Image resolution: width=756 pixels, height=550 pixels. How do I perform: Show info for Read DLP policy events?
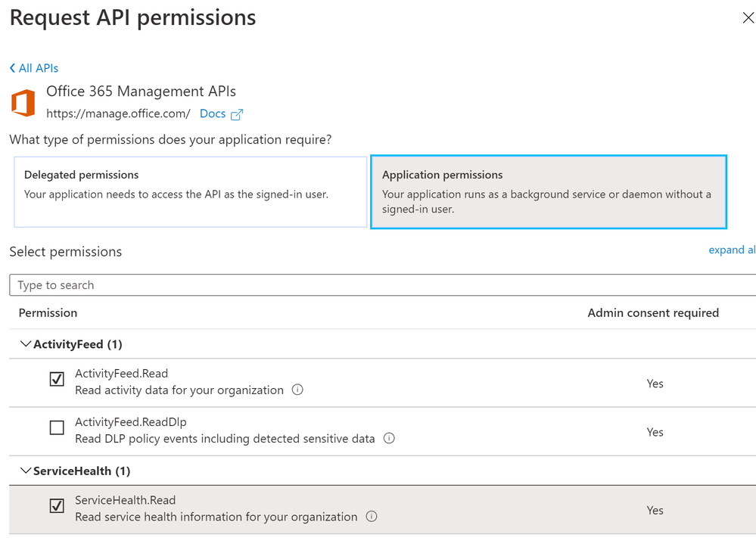[x=389, y=438]
